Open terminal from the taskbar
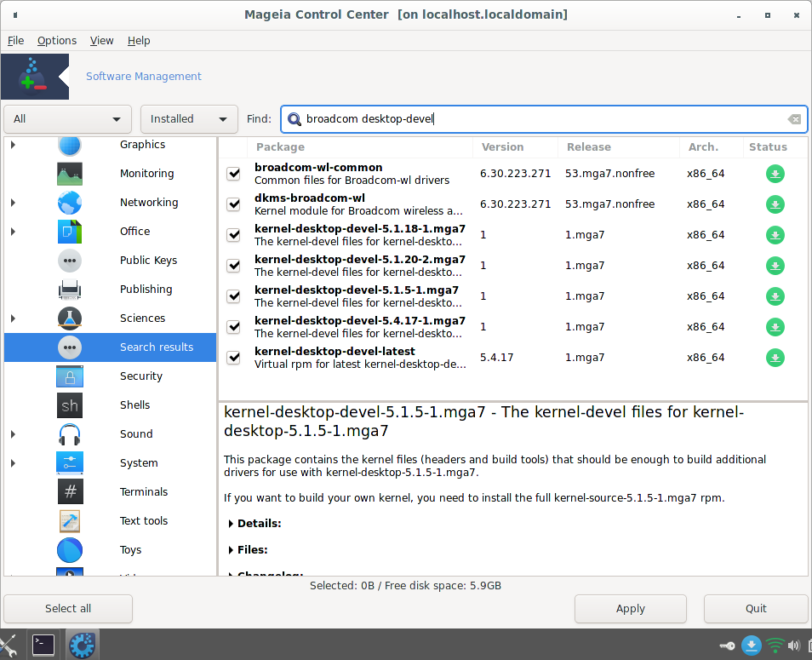The image size is (812, 660). pyautogui.click(x=43, y=645)
